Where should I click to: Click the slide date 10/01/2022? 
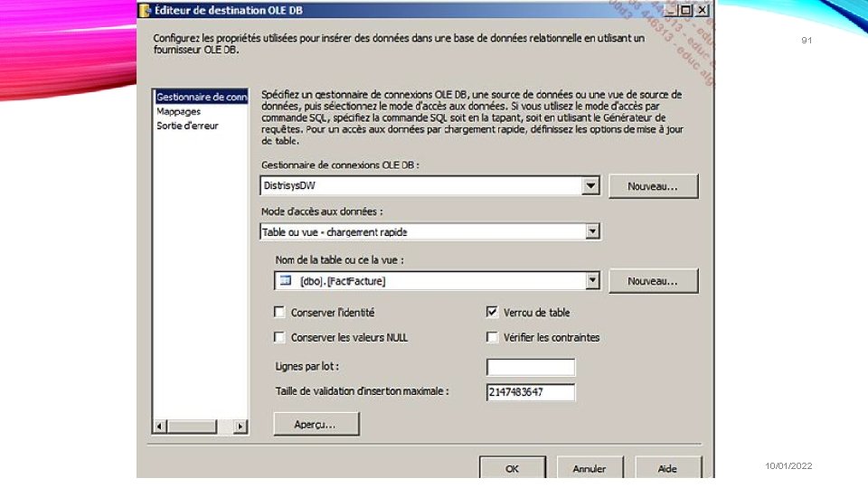(788, 466)
